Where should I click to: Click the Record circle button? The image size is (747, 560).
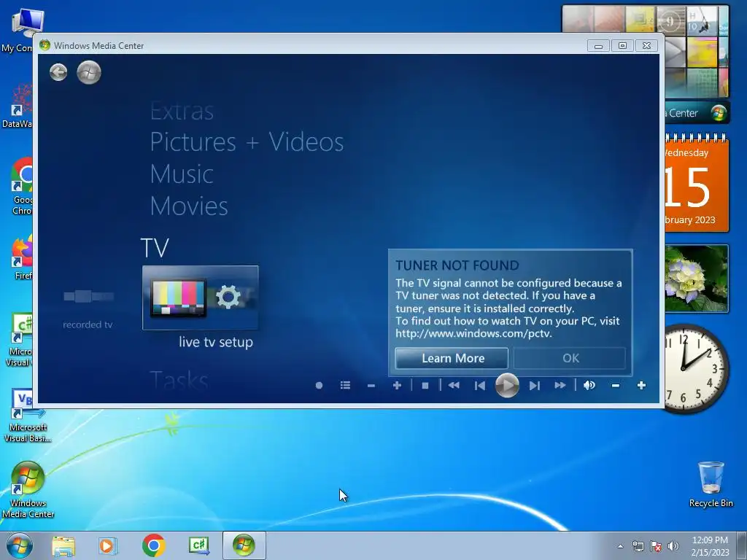click(320, 385)
